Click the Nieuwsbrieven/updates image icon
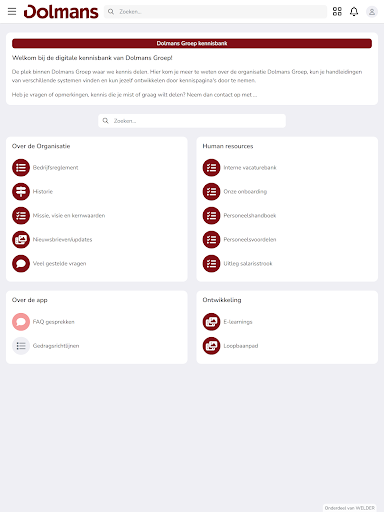Screen dimensions: 384x512 pos(21,239)
